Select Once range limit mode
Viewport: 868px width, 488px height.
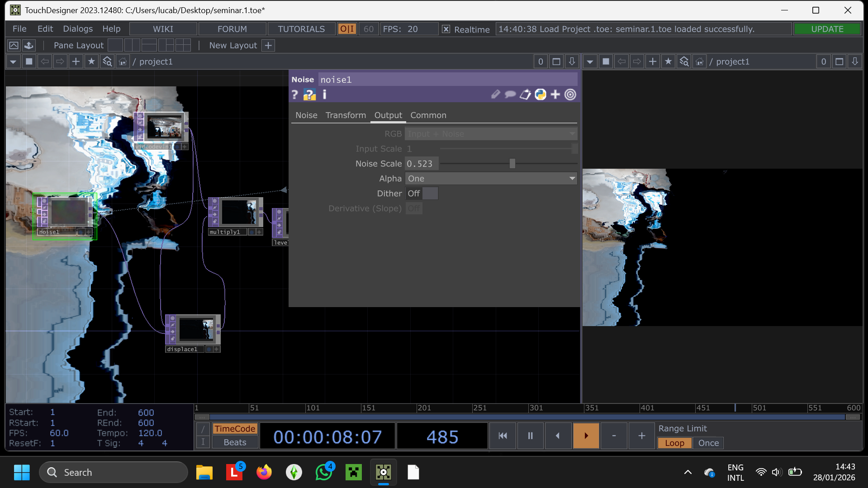point(708,443)
